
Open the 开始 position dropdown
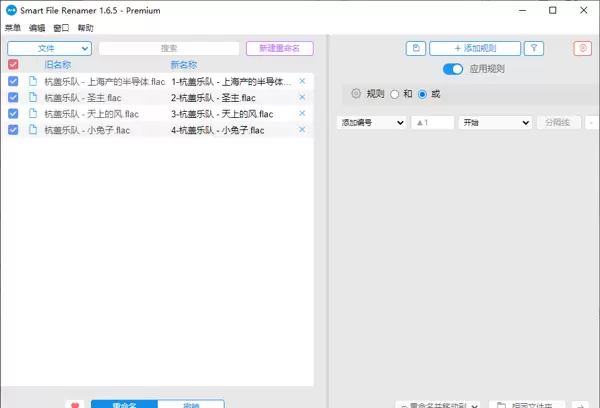(494, 122)
